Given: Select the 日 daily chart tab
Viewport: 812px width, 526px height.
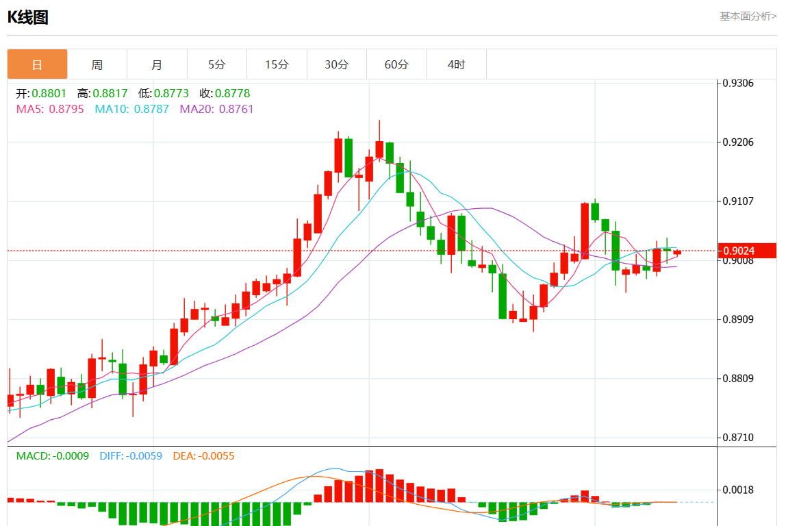Looking at the screenshot, I should point(37,64).
